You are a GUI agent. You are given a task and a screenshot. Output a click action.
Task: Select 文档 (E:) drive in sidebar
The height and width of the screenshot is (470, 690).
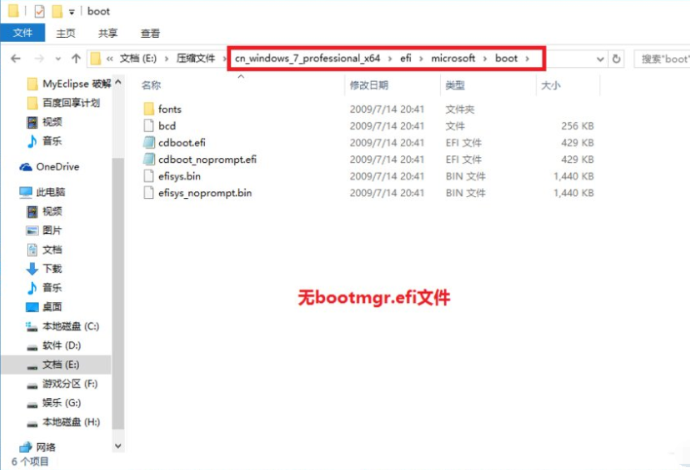(56, 364)
